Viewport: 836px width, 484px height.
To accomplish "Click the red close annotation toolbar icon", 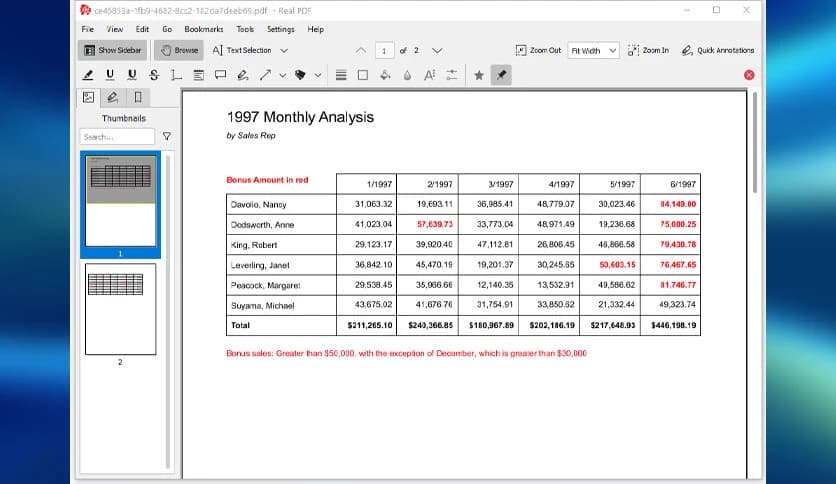I will point(749,75).
